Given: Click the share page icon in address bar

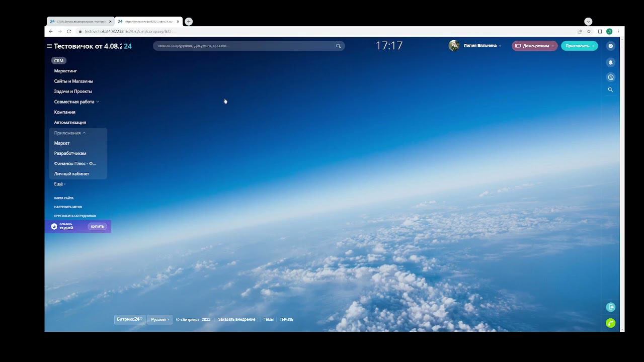Looking at the screenshot, I should pos(580,31).
